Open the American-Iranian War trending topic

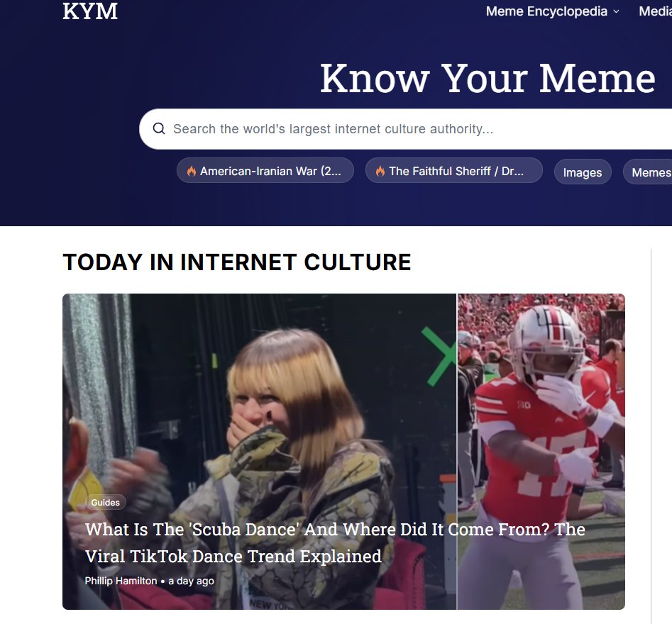point(265,170)
